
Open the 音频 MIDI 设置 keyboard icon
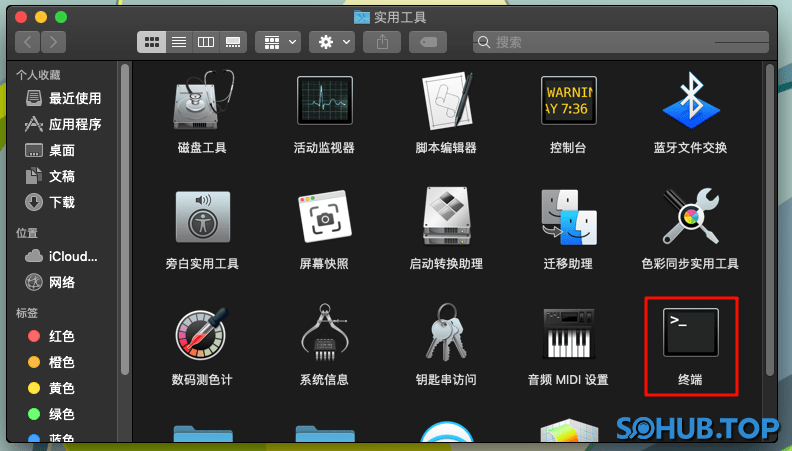coord(568,333)
